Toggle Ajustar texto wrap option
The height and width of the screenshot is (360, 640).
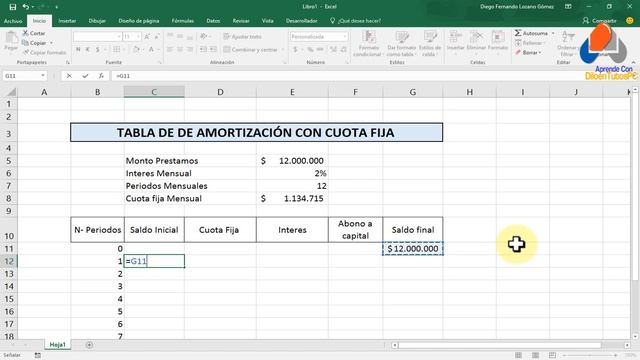point(242,37)
